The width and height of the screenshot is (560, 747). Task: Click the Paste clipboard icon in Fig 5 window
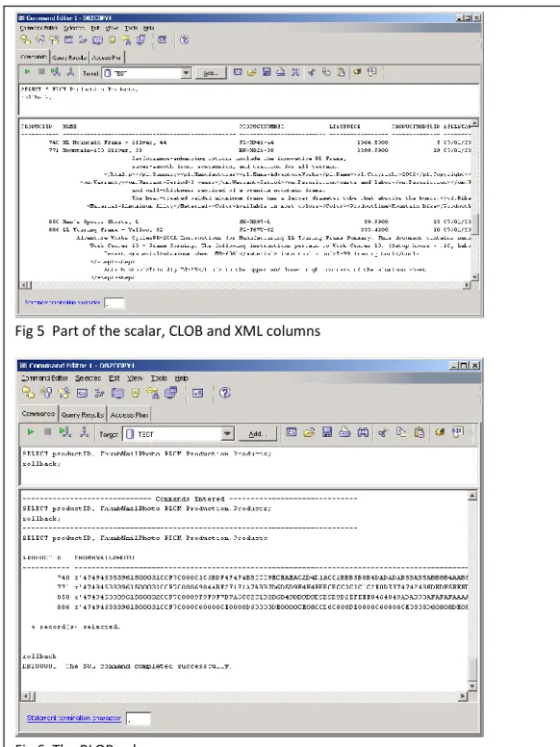[x=341, y=72]
